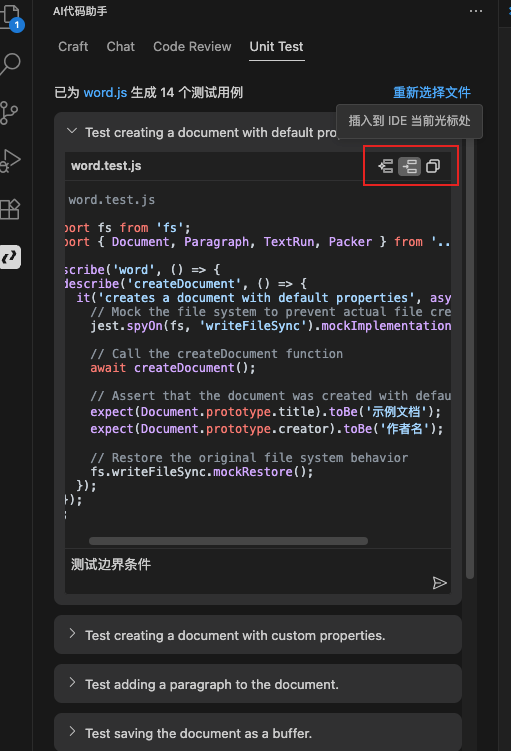This screenshot has height=751, width=511.
Task: Switch to the Code Review tab
Action: tap(192, 46)
